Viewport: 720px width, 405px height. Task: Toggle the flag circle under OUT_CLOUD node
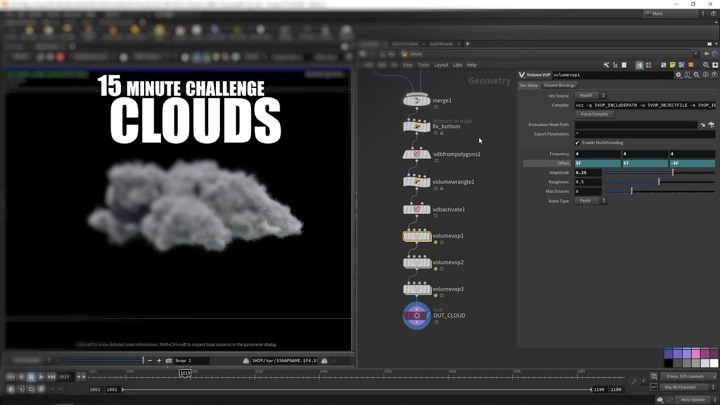pyautogui.click(x=436, y=322)
